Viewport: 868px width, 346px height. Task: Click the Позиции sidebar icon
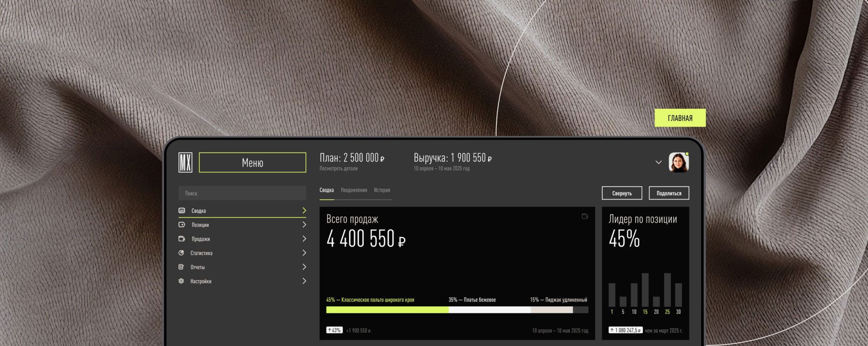click(x=182, y=224)
